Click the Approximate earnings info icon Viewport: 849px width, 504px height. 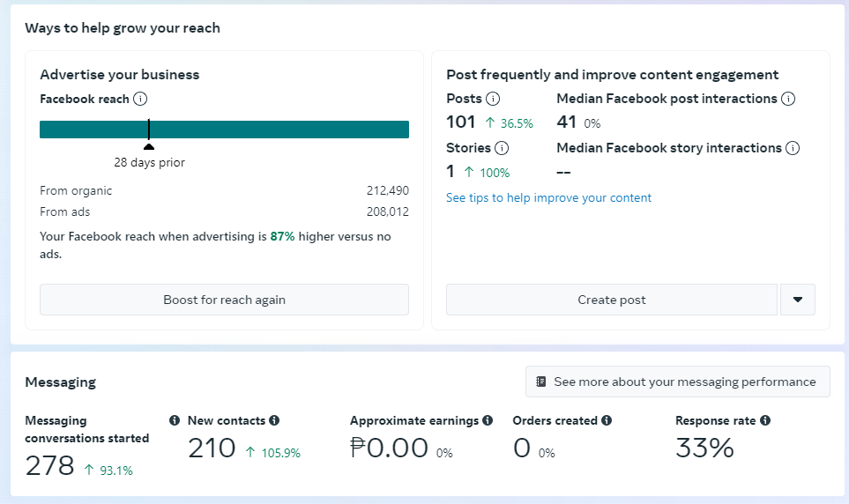tap(488, 421)
